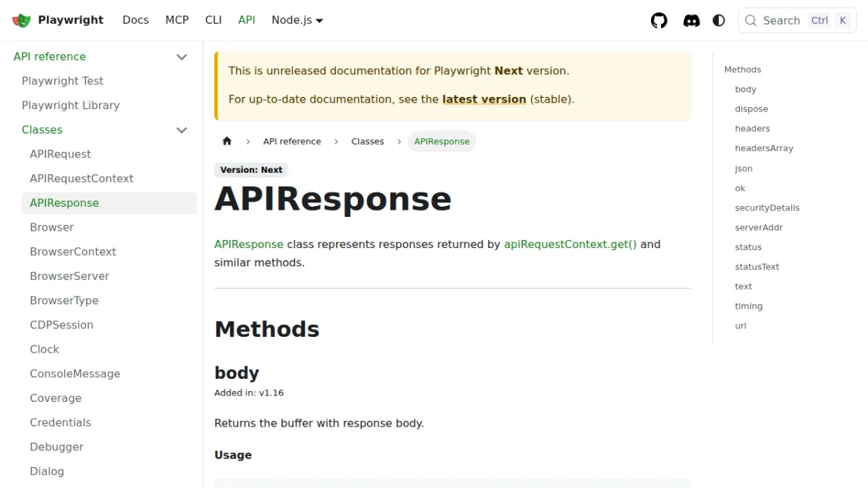
Task: Open the Node.js language dropdown
Action: (x=297, y=20)
